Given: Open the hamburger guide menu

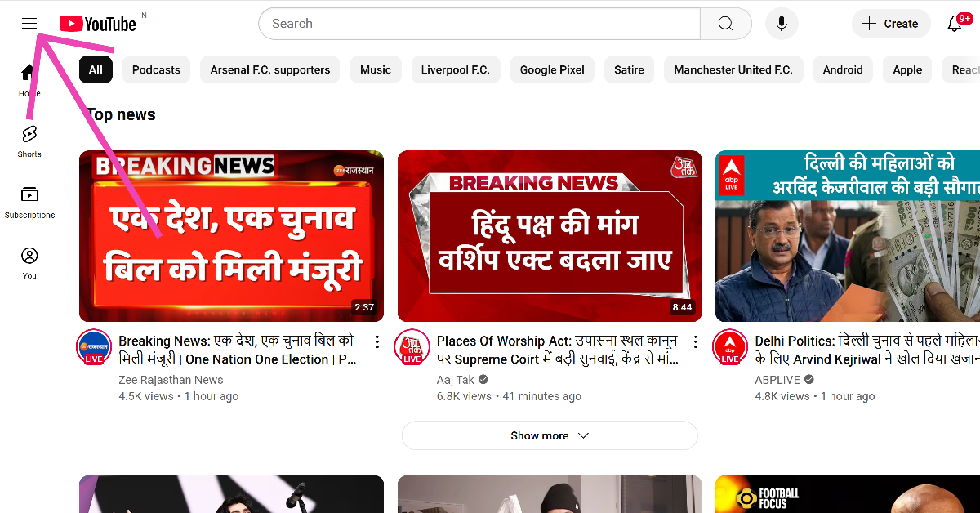Looking at the screenshot, I should pos(29,24).
